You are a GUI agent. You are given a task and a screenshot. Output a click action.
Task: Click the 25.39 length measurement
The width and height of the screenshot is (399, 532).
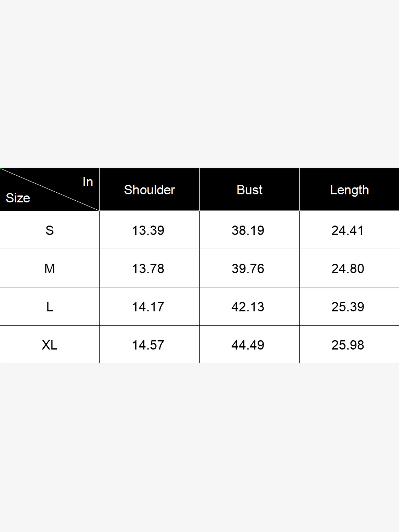point(348,307)
